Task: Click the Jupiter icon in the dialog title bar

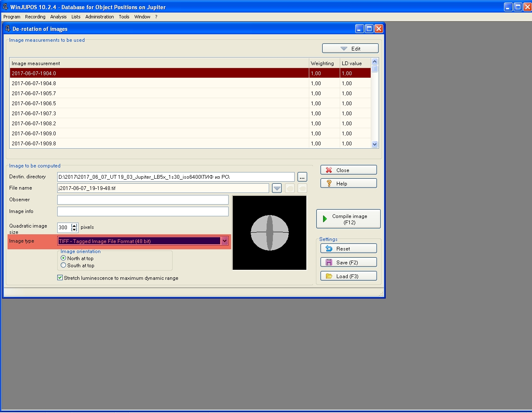Action: (x=8, y=29)
